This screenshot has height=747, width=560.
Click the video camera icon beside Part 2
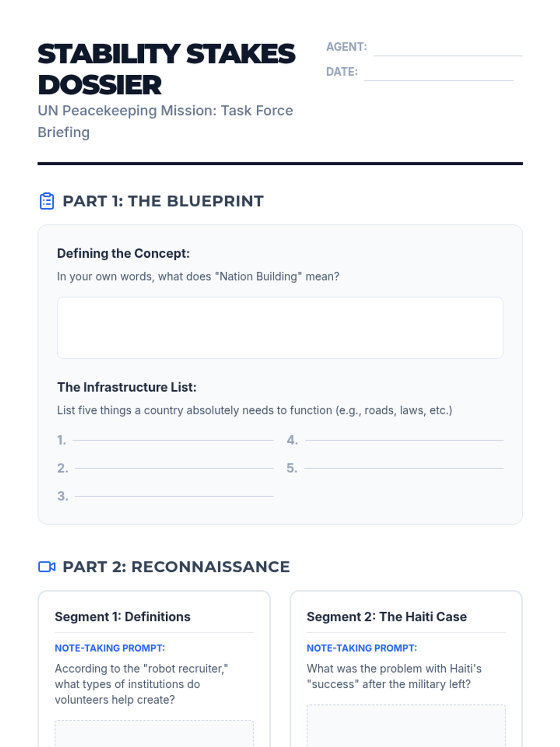47,567
